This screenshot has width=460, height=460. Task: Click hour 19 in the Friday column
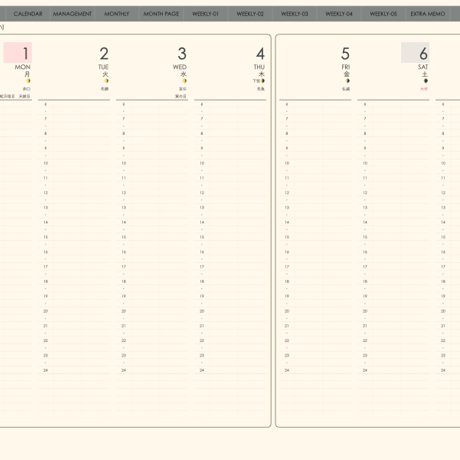[x=287, y=296]
